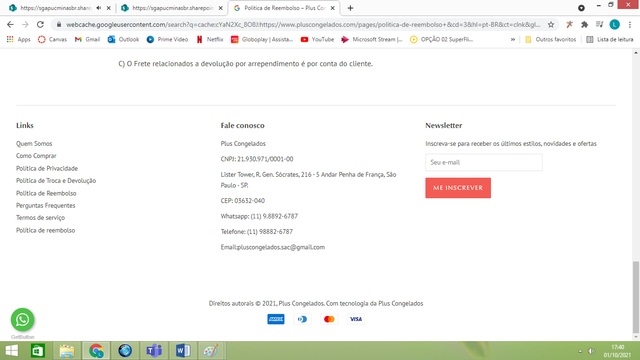Viewport: 640px width, 360px height.
Task: Click the Visa payment icon
Action: [356, 319]
